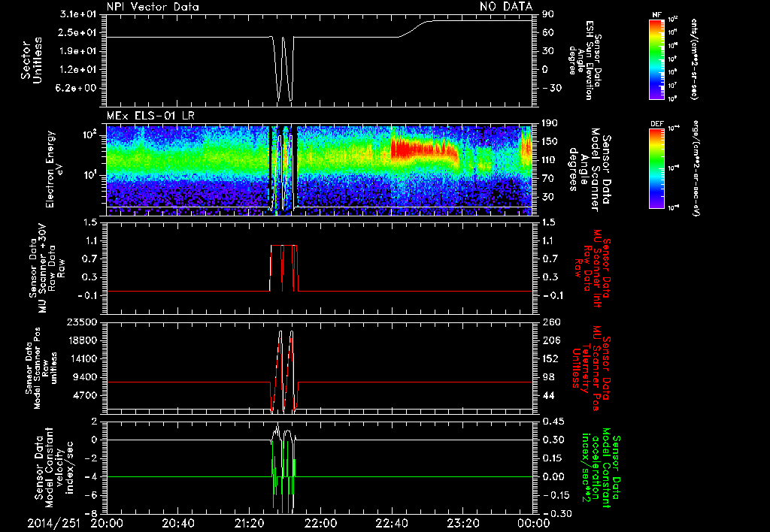Select the 20:00 time axis label
Image resolution: width=770 pixels, height=532 pixels.
(x=108, y=522)
